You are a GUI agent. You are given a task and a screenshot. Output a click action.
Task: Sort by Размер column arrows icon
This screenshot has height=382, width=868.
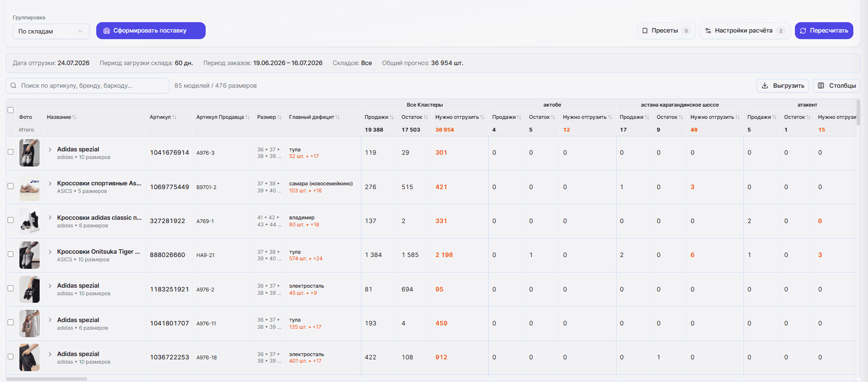click(279, 117)
